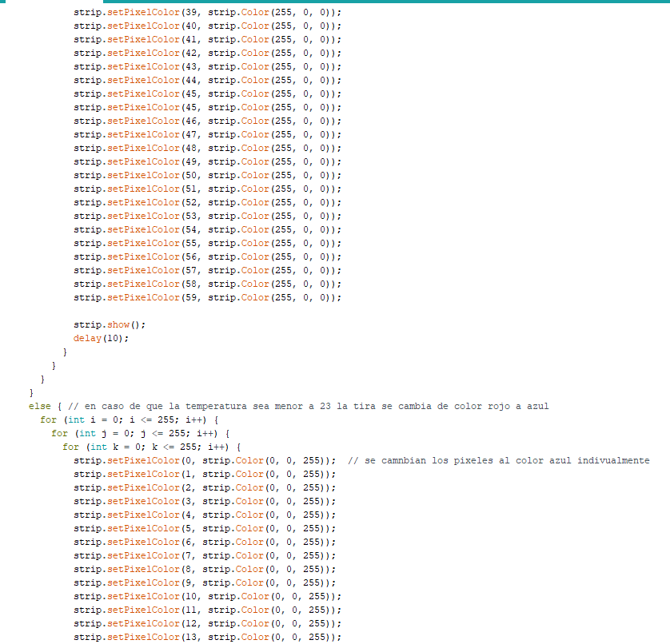Screen dimensions: 670x644
Task: Click the line setPixelColor(39, strip.Color(255, 0, 0))
Action: (x=207, y=13)
